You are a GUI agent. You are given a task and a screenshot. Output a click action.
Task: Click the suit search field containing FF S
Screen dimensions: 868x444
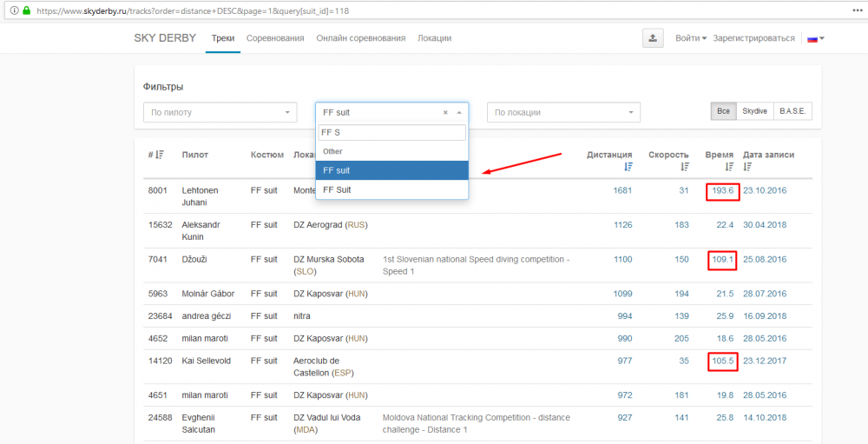pos(392,132)
